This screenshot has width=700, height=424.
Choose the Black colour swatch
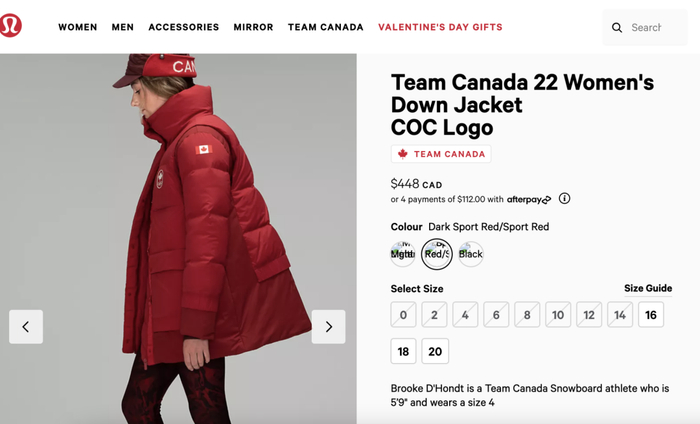click(x=470, y=254)
